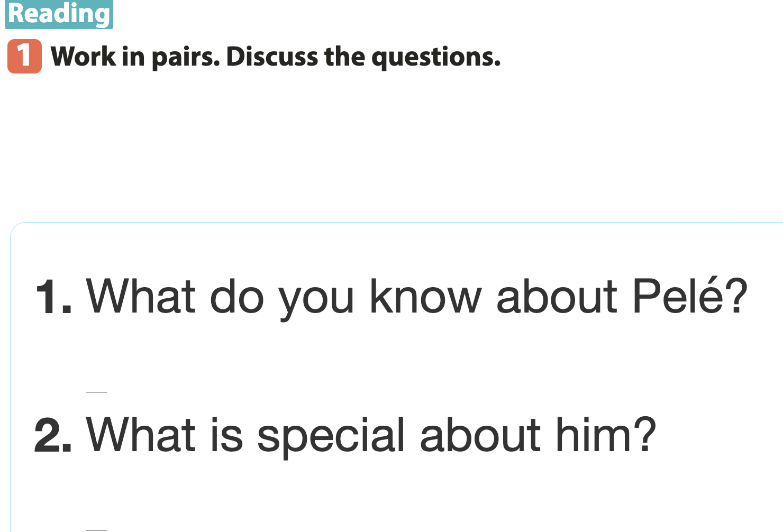
Task: Click the word "is" in question 2
Action: tap(226, 435)
